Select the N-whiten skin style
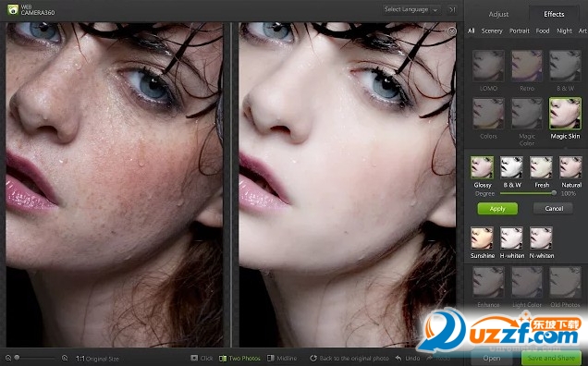The height and width of the screenshot is (366, 588). coord(541,238)
